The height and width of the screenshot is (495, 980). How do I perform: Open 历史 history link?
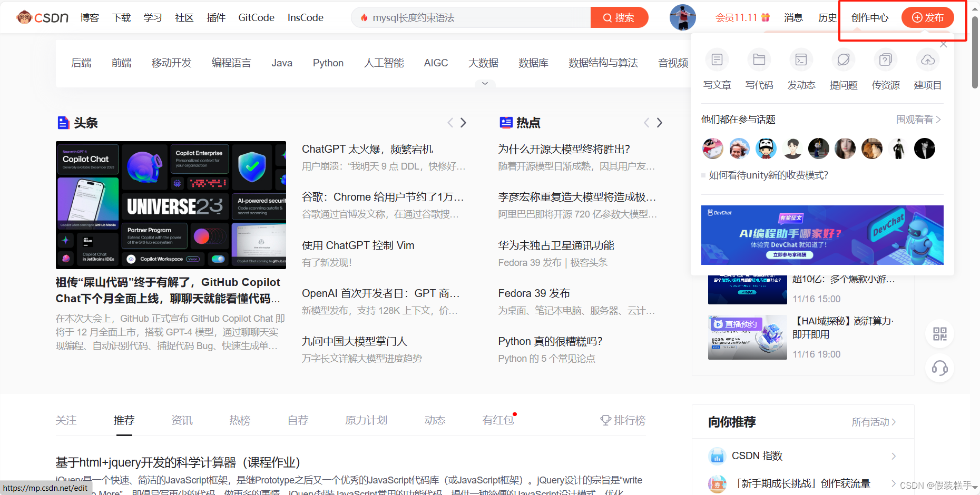[828, 17]
